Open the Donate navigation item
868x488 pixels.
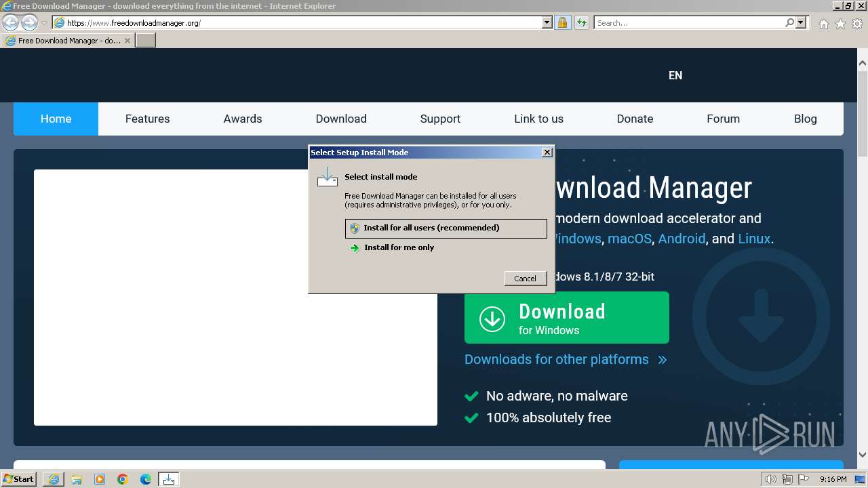click(635, 119)
